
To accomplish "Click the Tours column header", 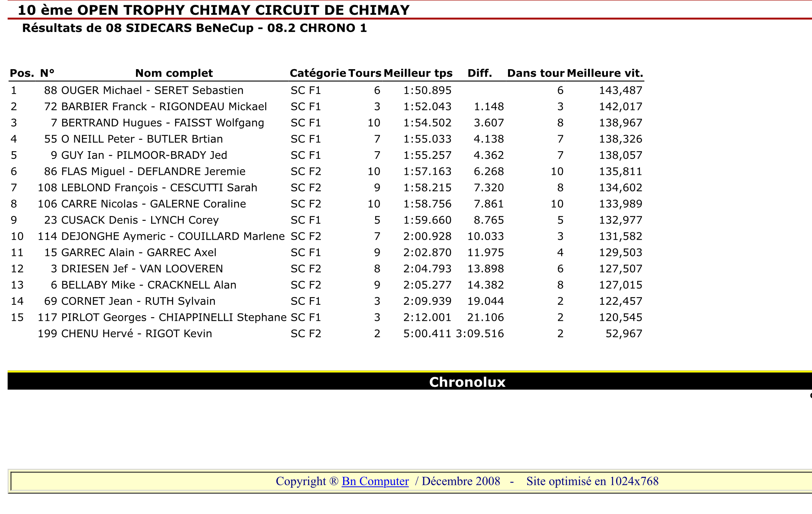I will click(x=365, y=73).
